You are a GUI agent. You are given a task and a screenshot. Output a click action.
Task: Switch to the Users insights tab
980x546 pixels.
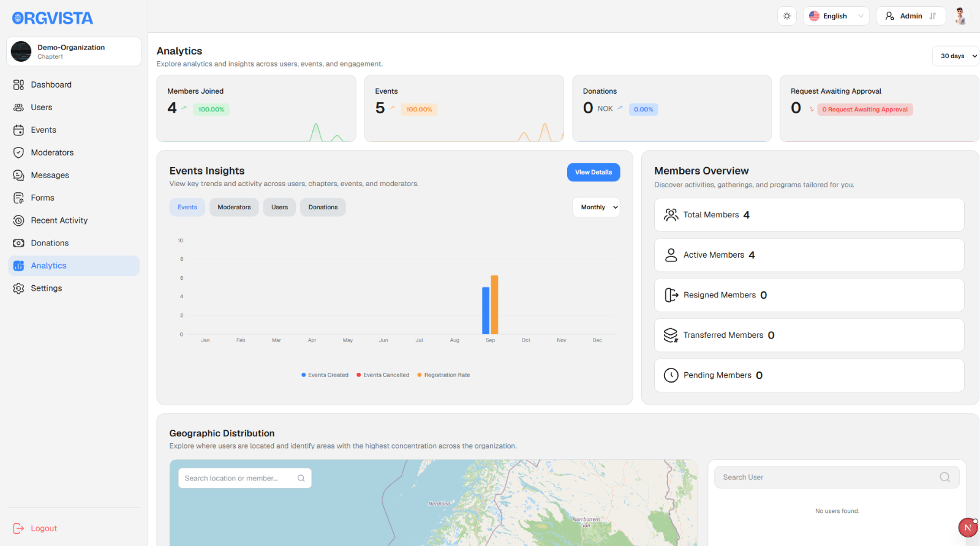[279, 207]
